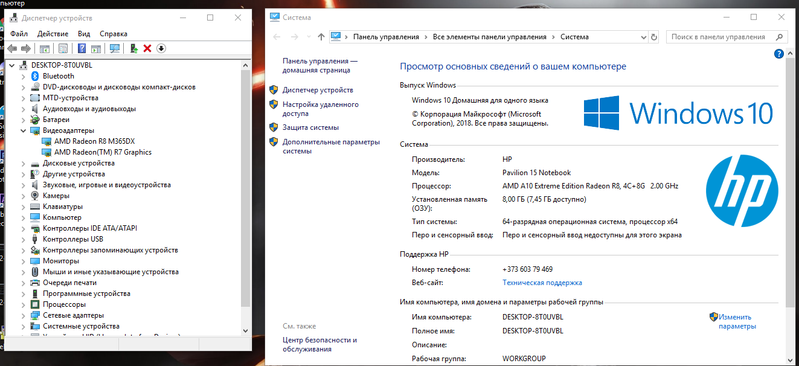799x366 pixels.
Task: Open Дополнительные параметры системы link
Action: click(x=331, y=147)
